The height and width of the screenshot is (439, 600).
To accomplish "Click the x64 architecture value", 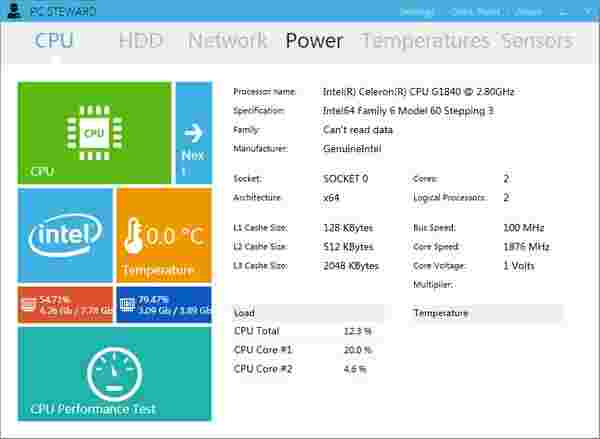I will (x=331, y=197).
